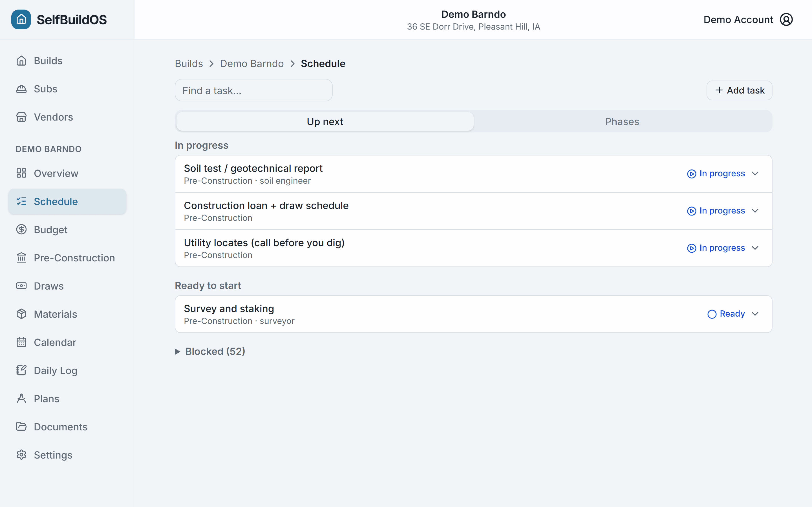Open the Calendar sidebar item

click(67, 342)
